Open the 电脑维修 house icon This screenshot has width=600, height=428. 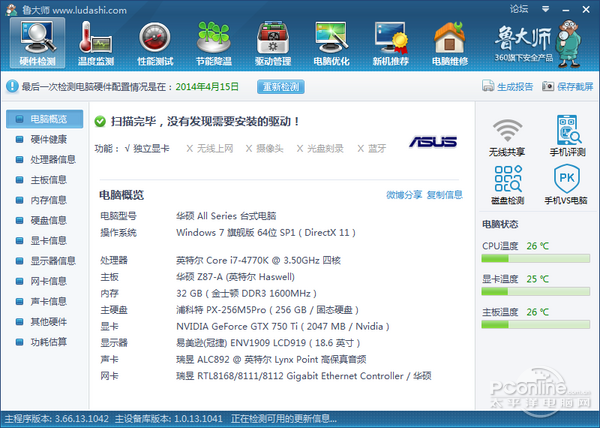point(450,43)
